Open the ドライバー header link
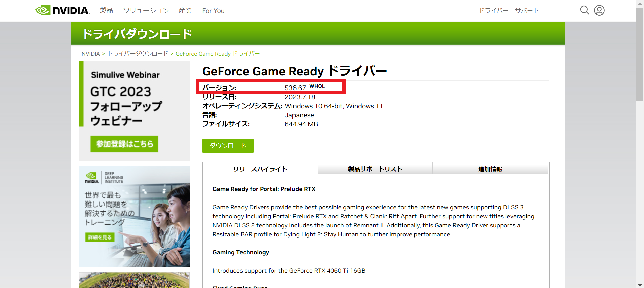Screen dimensions: 644x288 pos(494,10)
